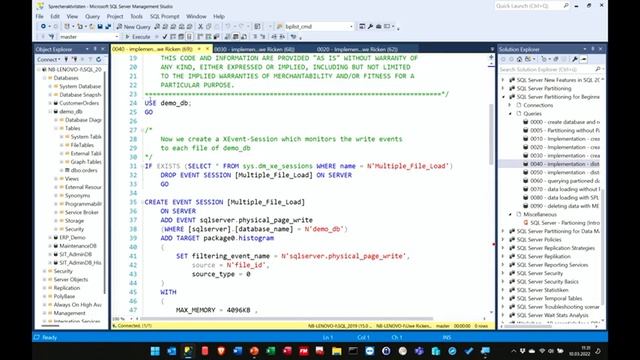Click the Parse checkmark icon next to Execute

(x=164, y=37)
